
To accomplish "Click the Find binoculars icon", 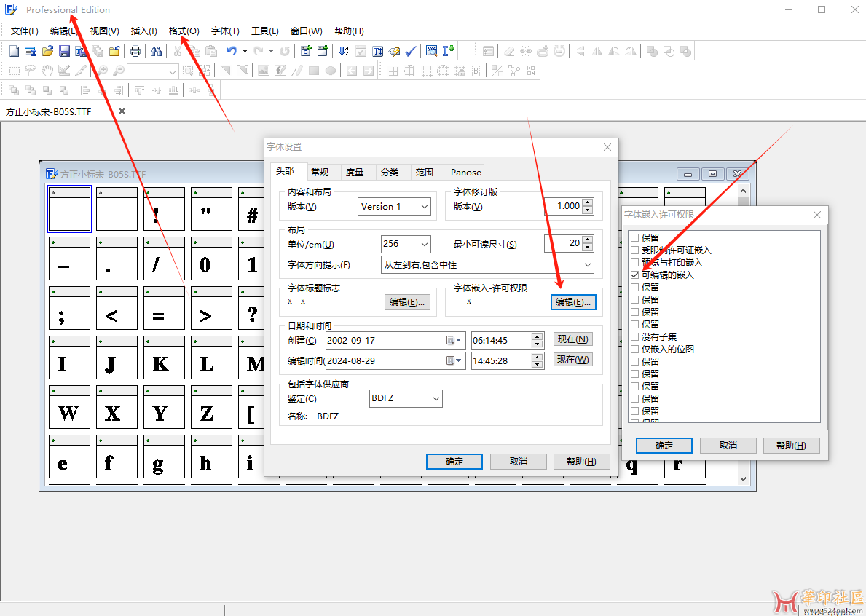I will [x=157, y=51].
